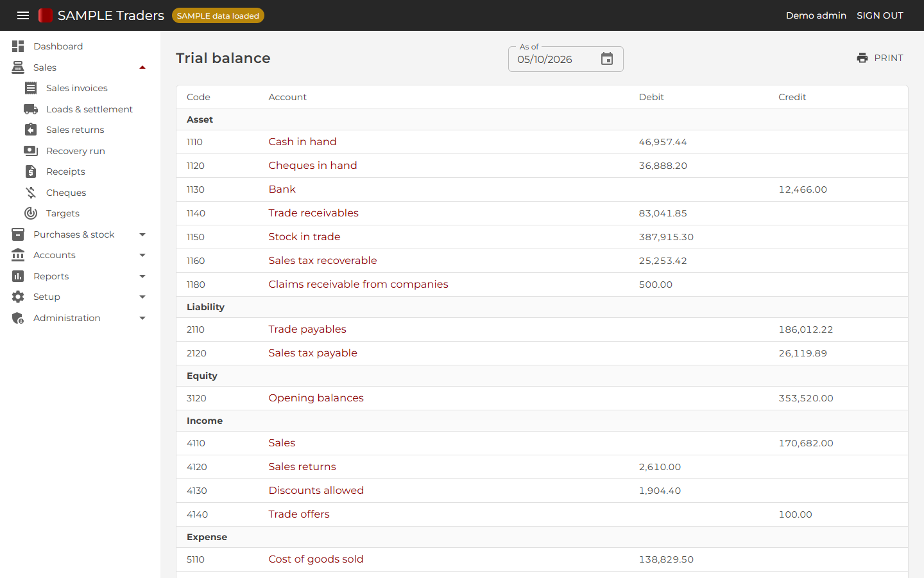Expand the Purchases & stock section arrow
This screenshot has width=924, height=578.
[x=142, y=234]
